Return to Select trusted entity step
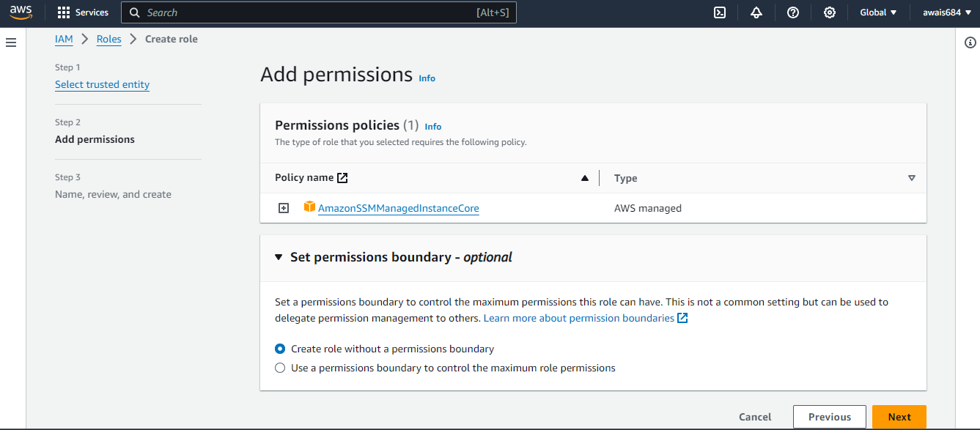This screenshot has height=430, width=980. click(x=102, y=84)
